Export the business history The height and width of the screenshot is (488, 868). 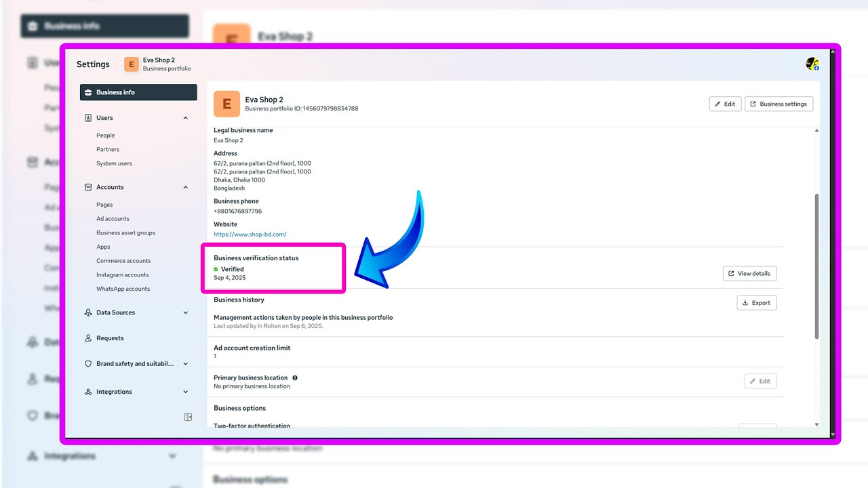pyautogui.click(x=757, y=303)
